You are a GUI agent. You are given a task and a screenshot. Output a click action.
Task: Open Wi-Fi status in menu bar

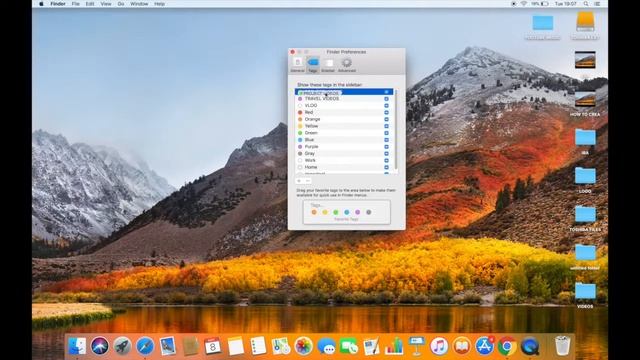coord(524,4)
